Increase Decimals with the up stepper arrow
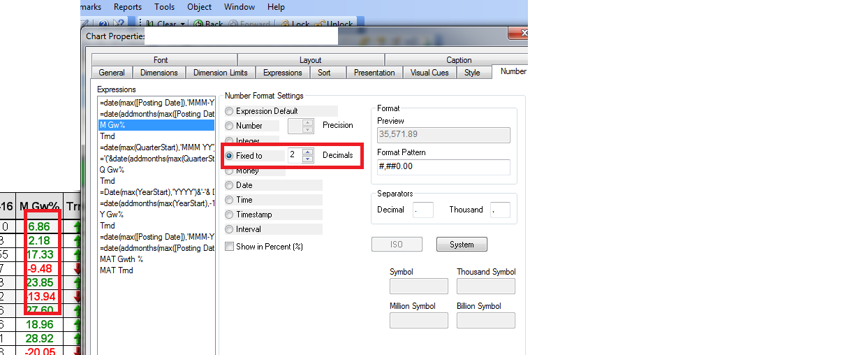The height and width of the screenshot is (355, 868). tap(308, 152)
